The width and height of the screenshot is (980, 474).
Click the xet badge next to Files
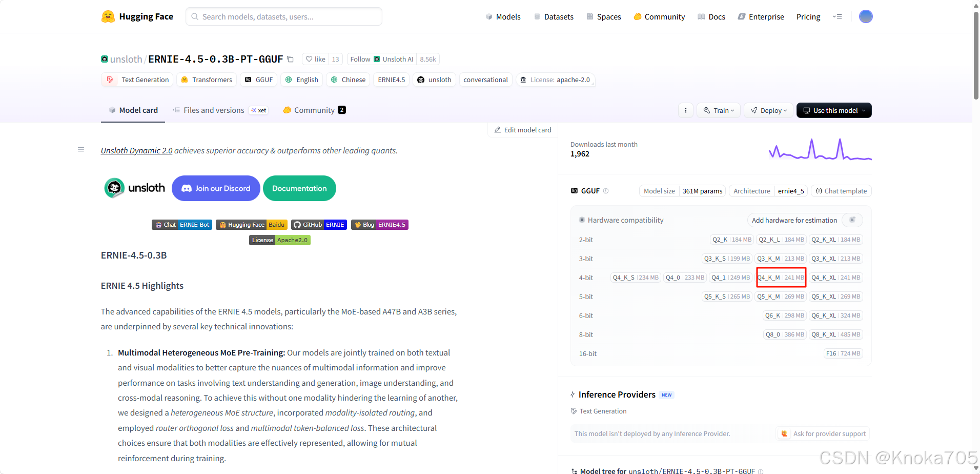pos(259,110)
